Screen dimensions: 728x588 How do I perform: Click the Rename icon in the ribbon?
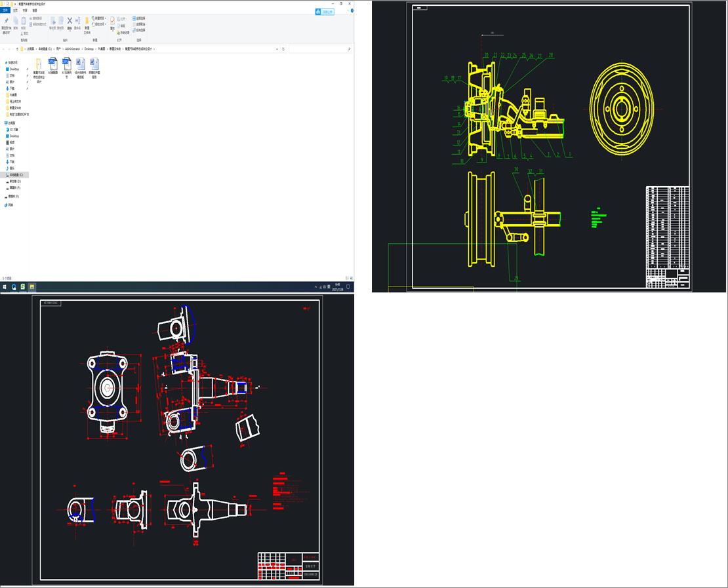pyautogui.click(x=77, y=21)
